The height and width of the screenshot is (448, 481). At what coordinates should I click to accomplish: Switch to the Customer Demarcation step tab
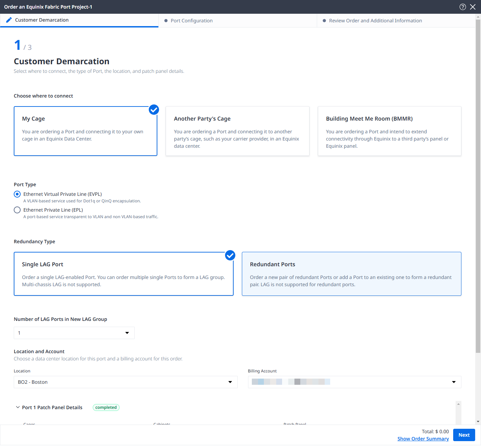point(79,20)
